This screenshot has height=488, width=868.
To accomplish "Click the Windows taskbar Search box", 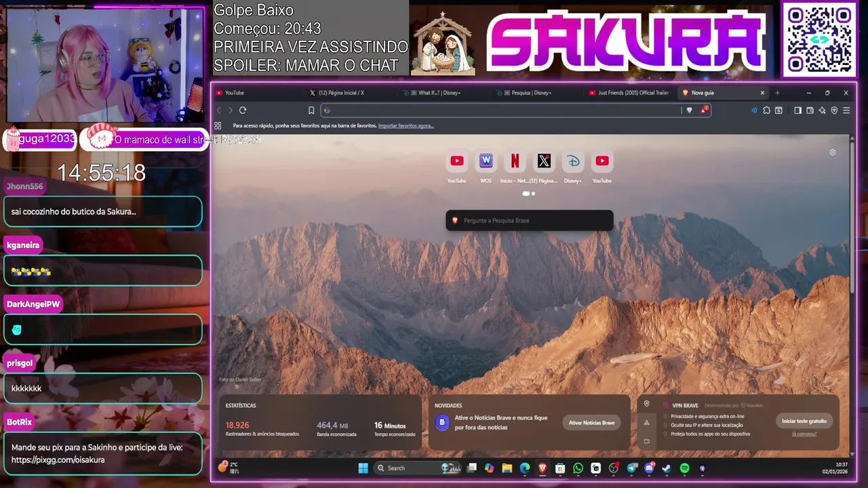I will pyautogui.click(x=416, y=468).
